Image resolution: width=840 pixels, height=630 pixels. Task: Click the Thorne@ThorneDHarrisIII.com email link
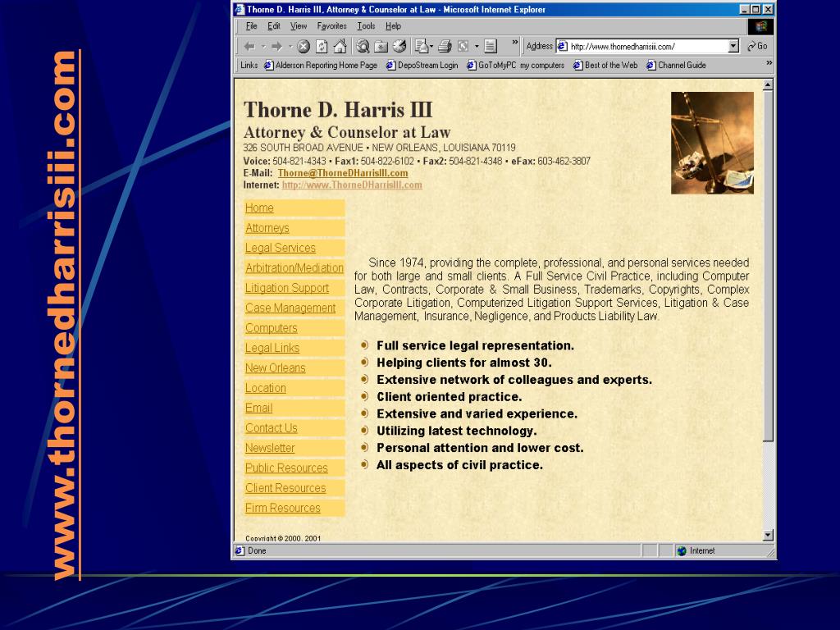(343, 173)
